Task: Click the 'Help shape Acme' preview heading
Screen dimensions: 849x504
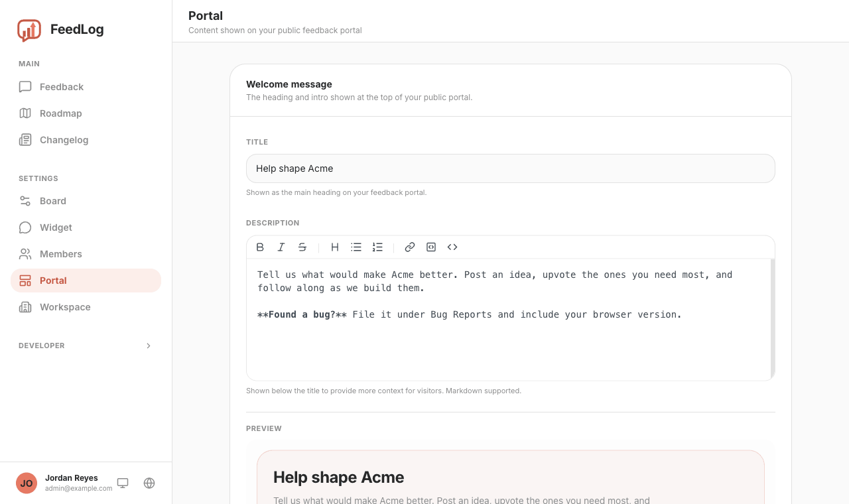Action: click(x=338, y=477)
